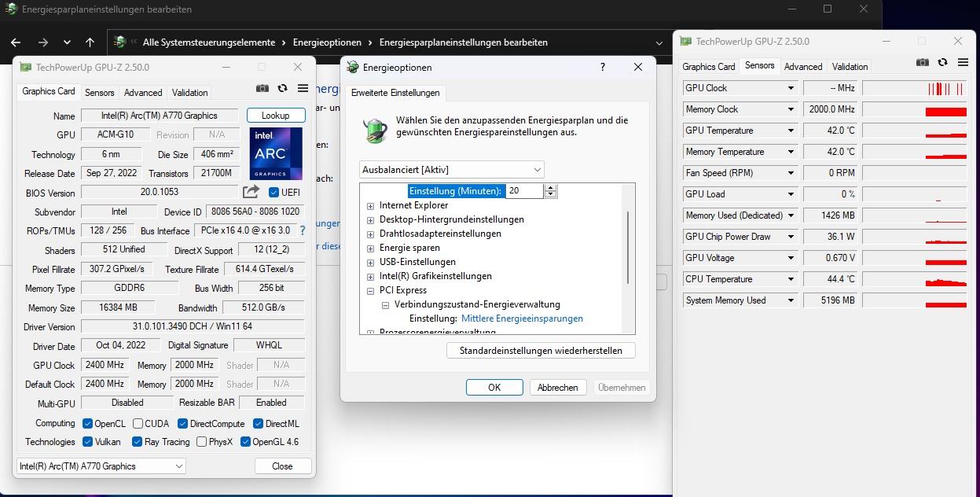Open the Ausbalanciert [Aktiv] power plan dropdown
The image size is (980, 497).
(452, 169)
